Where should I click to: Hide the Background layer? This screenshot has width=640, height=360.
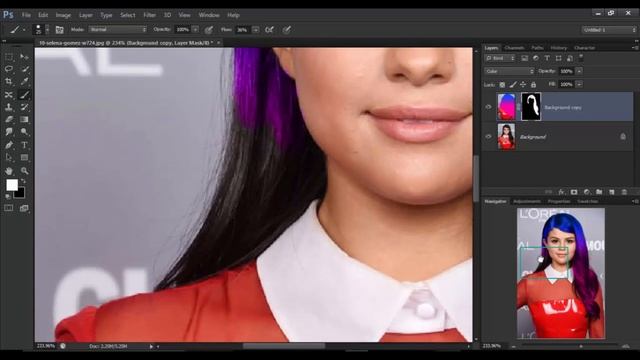[488, 137]
